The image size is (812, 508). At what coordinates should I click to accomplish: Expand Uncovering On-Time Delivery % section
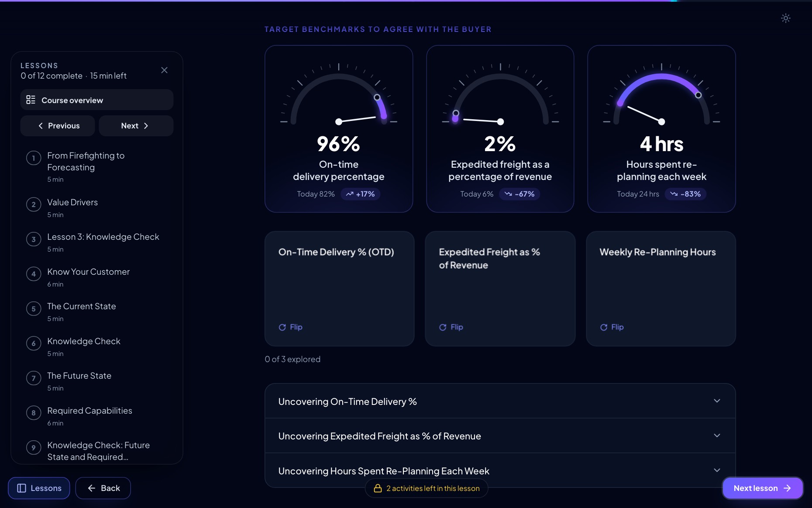500,401
